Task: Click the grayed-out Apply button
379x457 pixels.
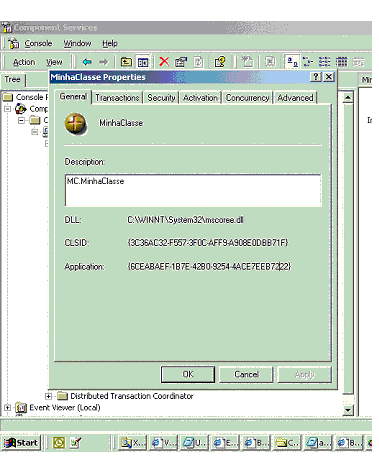Action: tap(305, 374)
